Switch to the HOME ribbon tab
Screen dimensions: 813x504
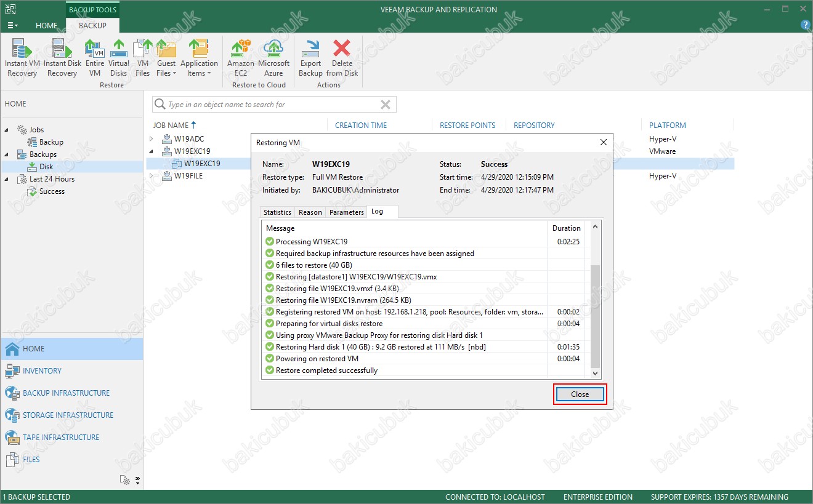(47, 25)
